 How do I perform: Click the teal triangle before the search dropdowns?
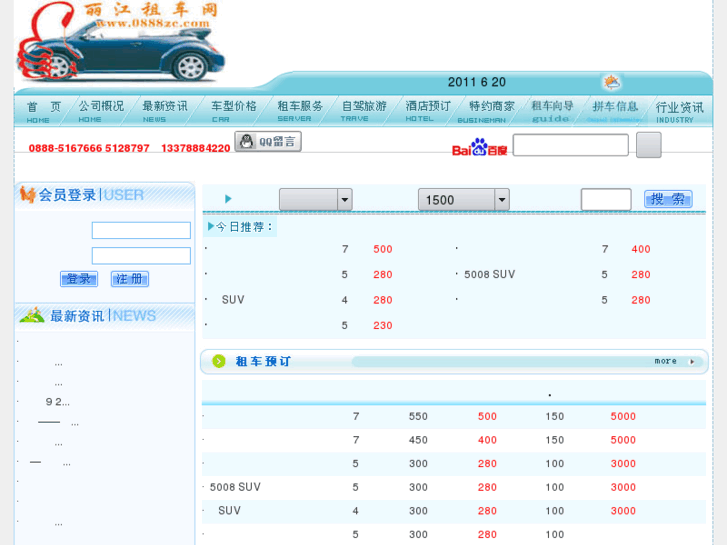(x=228, y=199)
